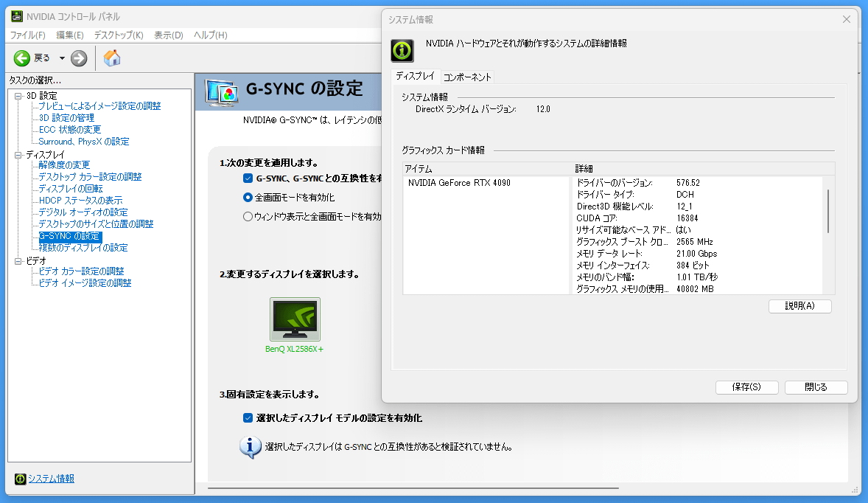Image resolution: width=868 pixels, height=503 pixels.
Task: Select NVIDIA GeForce RTX 4090 in the item list
Action: pyautogui.click(x=460, y=183)
